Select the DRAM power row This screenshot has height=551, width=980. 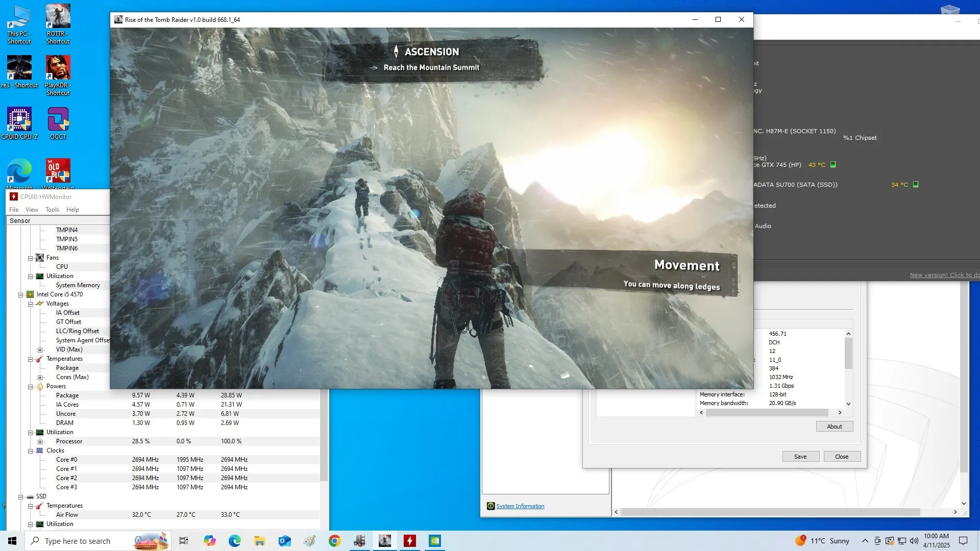tap(162, 423)
